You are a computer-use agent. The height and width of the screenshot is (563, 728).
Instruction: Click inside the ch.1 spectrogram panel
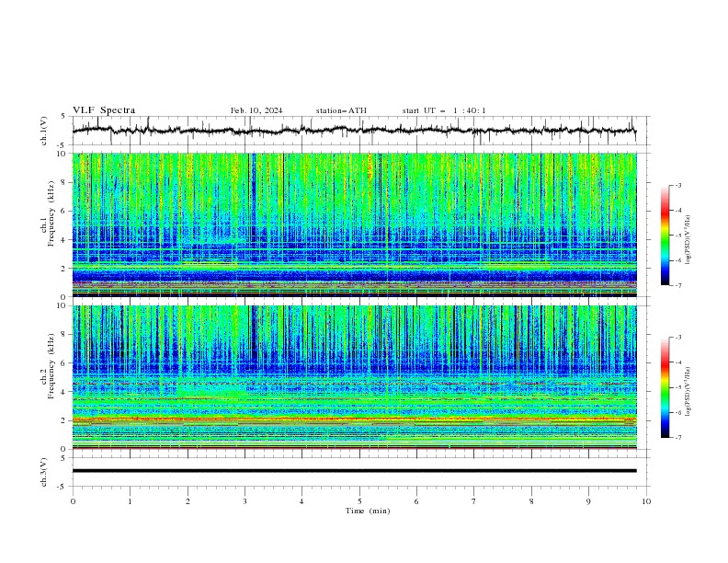354,224
